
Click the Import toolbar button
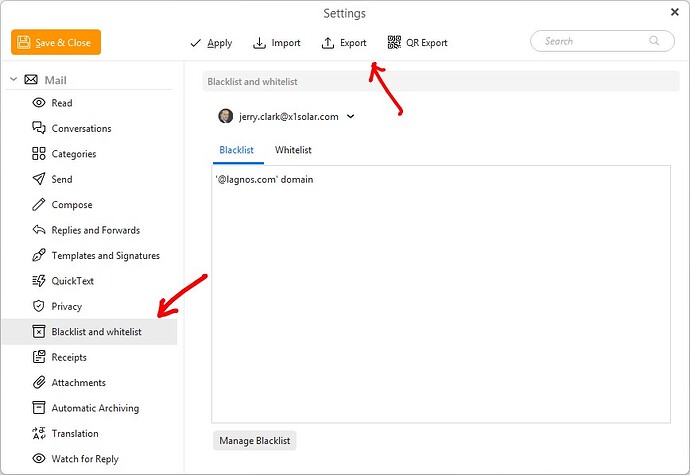(277, 43)
